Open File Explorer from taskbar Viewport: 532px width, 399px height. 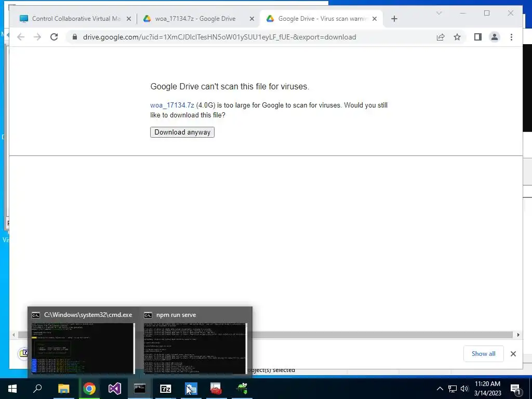tap(63, 389)
